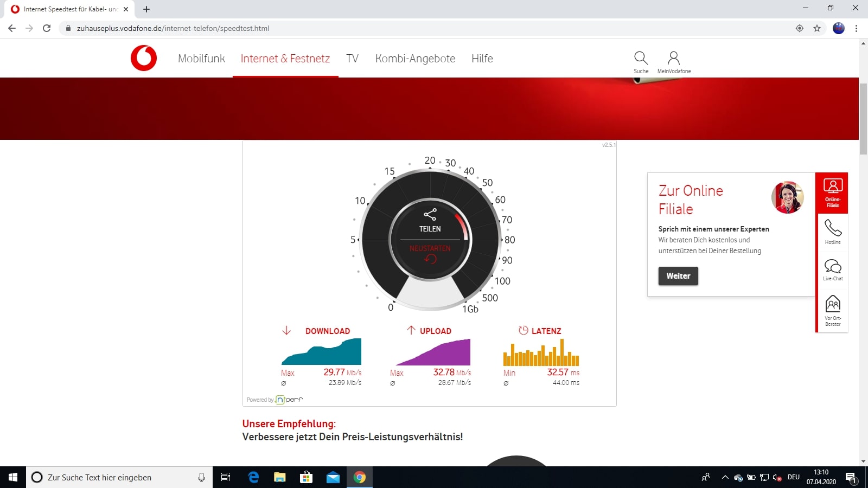Click the Hotline phone icon
Screen dimensions: 868x488
(833, 232)
